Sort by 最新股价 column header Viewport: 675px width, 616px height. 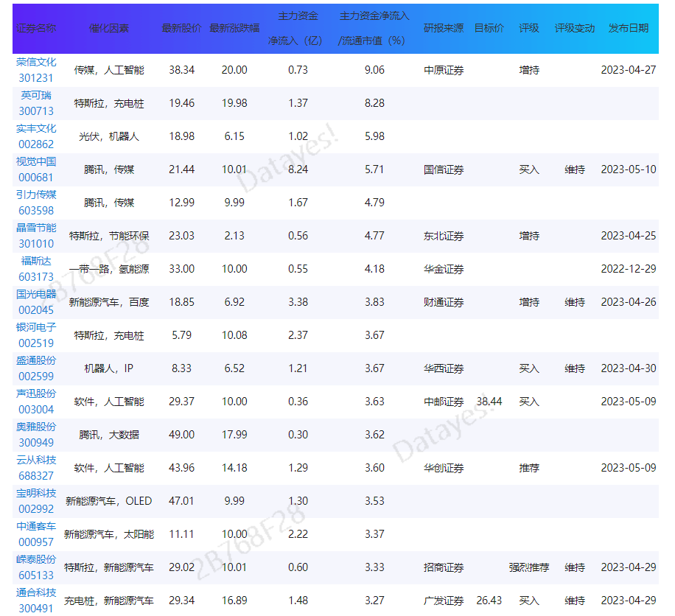pyautogui.click(x=181, y=28)
